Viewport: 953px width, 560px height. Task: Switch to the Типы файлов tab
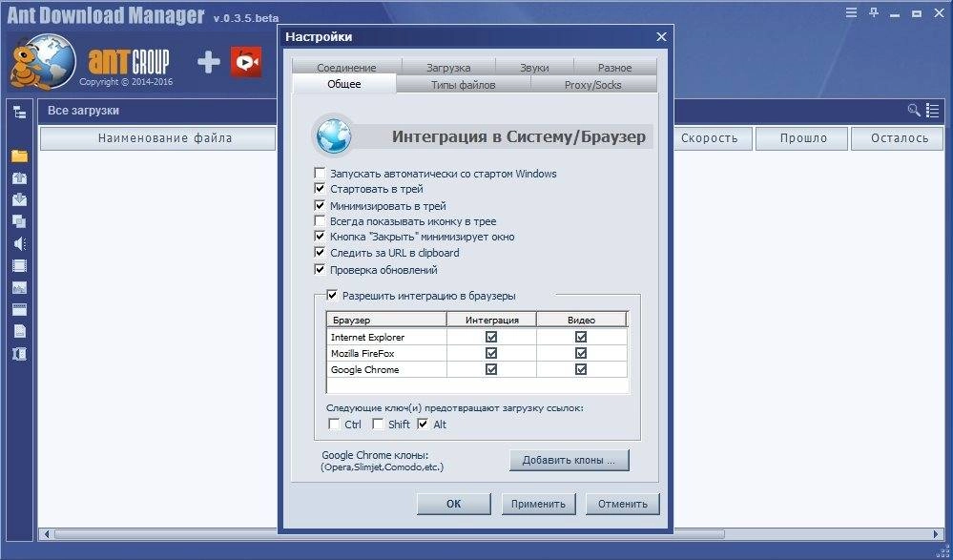(463, 85)
